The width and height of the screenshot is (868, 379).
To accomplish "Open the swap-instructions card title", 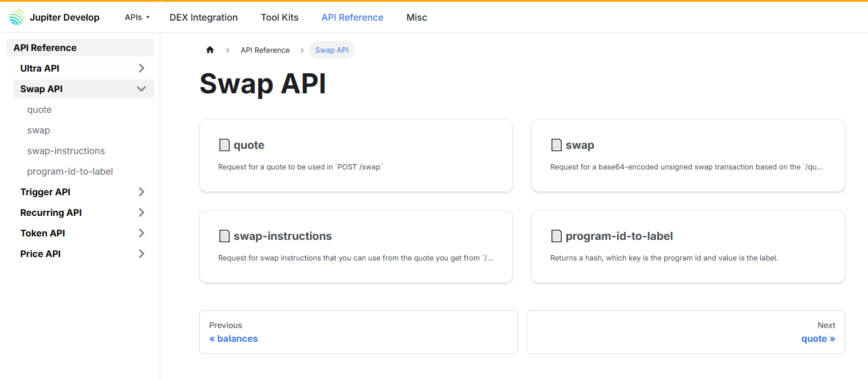I will [283, 236].
